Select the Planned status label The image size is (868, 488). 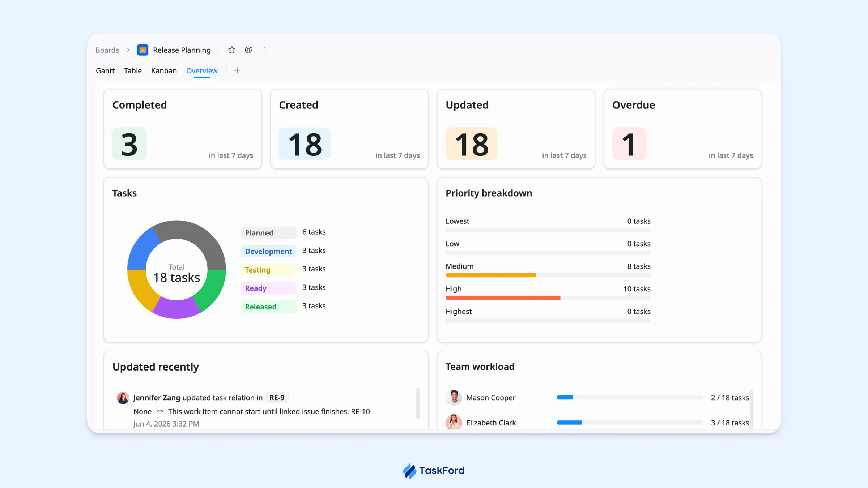coord(268,232)
